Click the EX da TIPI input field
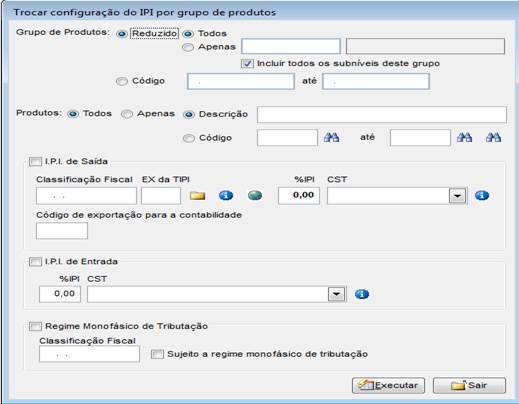This screenshot has width=519, height=404. coord(161,196)
